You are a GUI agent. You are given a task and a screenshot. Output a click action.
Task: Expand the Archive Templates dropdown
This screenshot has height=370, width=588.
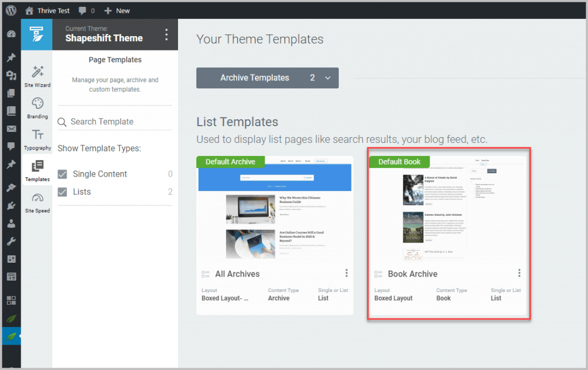[327, 77]
